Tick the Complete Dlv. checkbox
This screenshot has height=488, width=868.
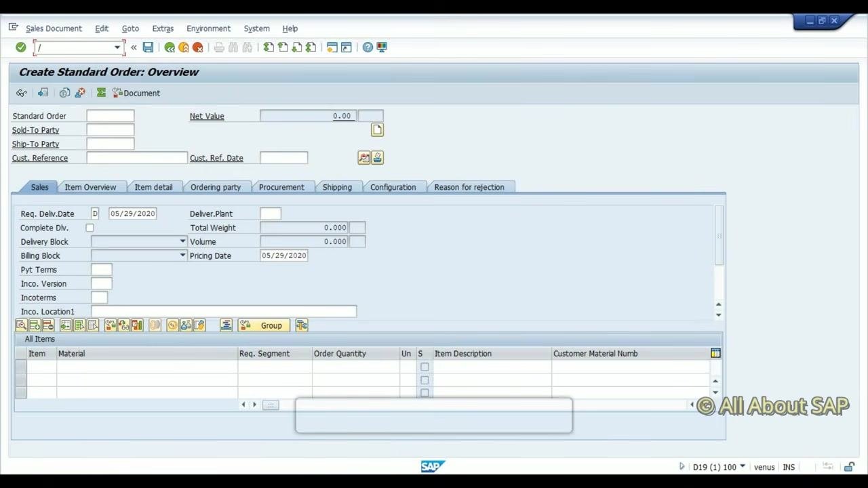90,228
